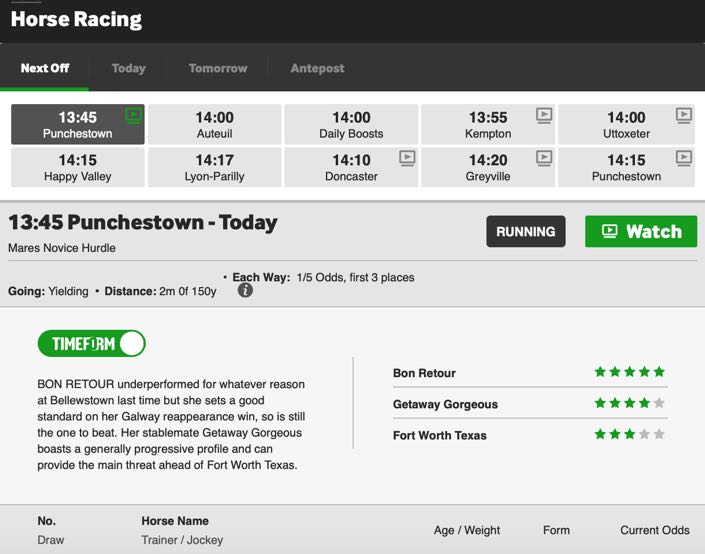The image size is (705, 554).
Task: Click the Getaway Gorgeous Timeform selection
Action: tap(445, 404)
